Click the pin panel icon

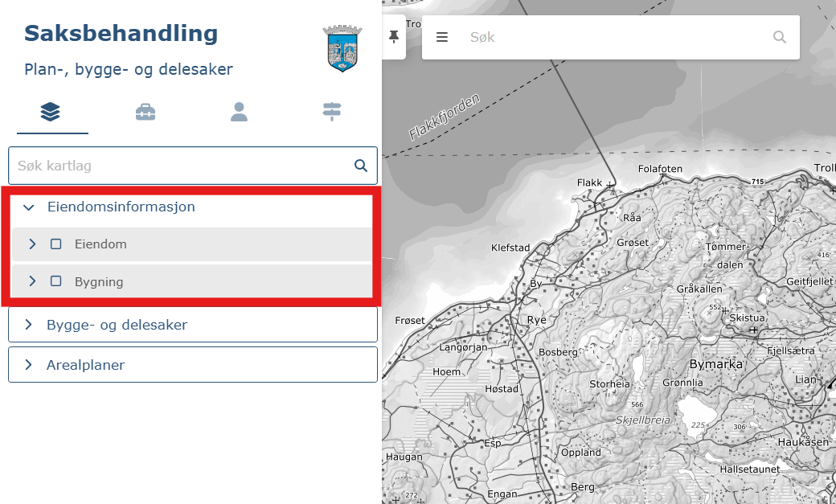point(394,37)
